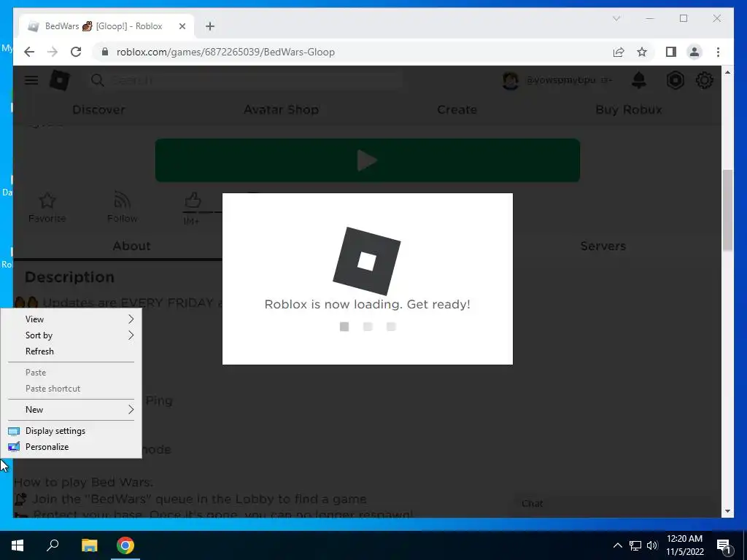Image resolution: width=747 pixels, height=560 pixels.
Task: Click the New submenu arrow
Action: pyautogui.click(x=131, y=410)
